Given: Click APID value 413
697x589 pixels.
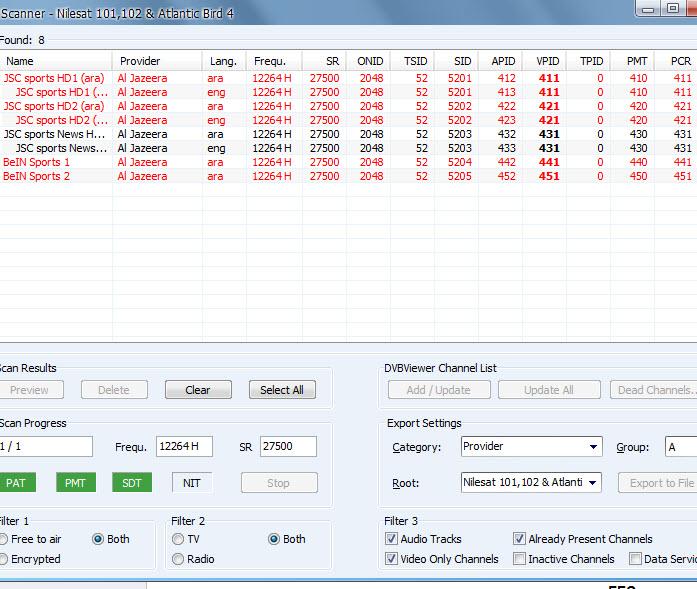Looking at the screenshot, I should point(506,92).
